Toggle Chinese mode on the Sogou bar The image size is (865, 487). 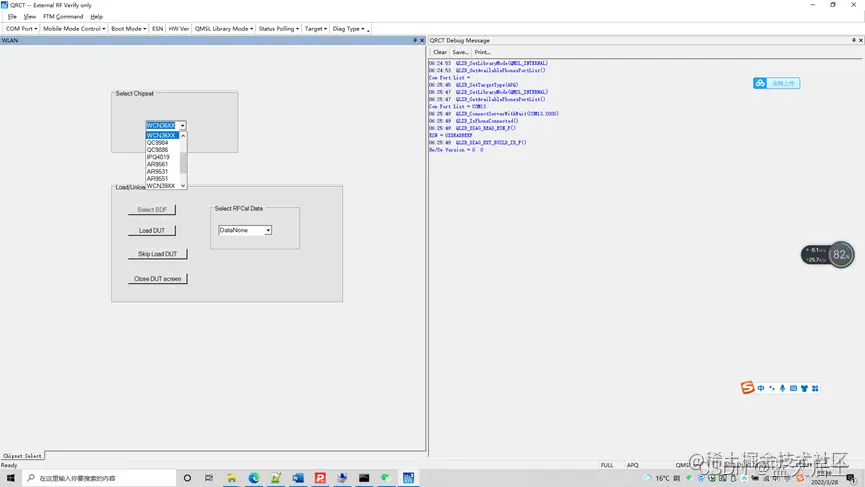761,388
